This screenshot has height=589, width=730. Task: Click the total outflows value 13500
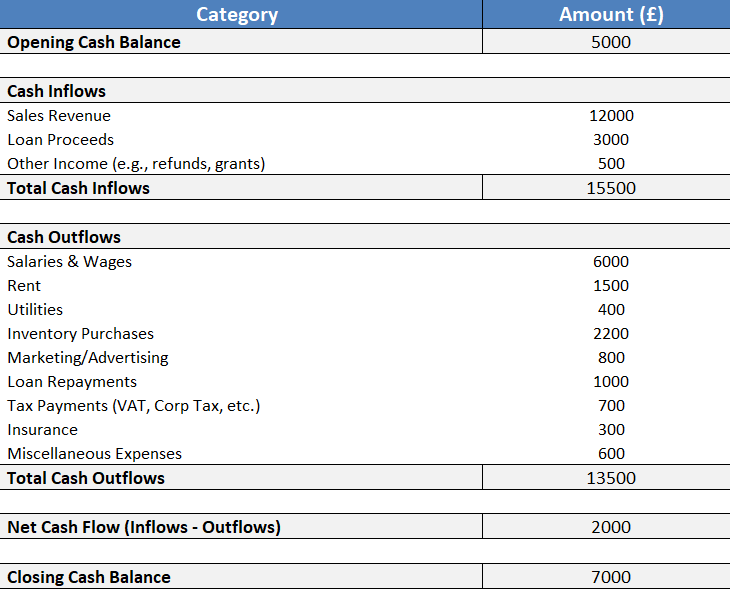(x=611, y=478)
